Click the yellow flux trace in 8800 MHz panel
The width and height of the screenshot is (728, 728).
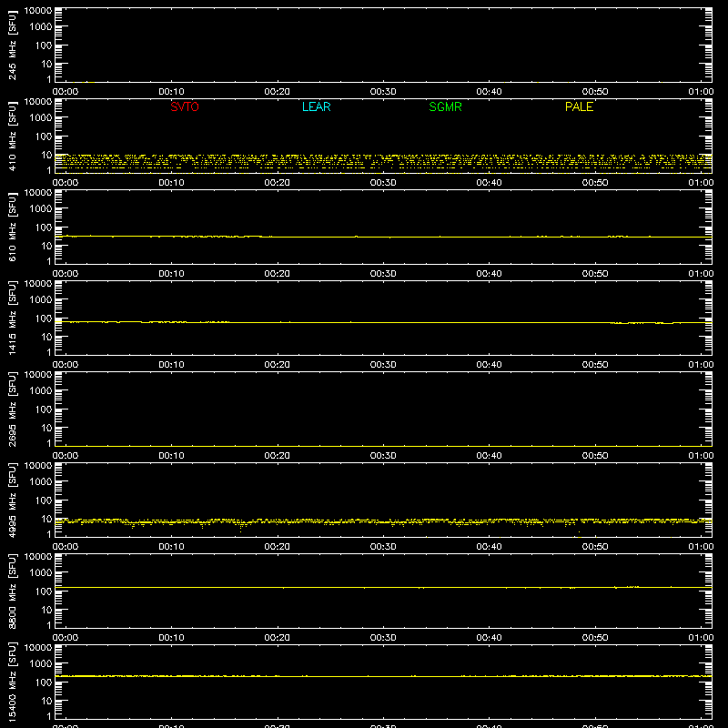(383, 587)
